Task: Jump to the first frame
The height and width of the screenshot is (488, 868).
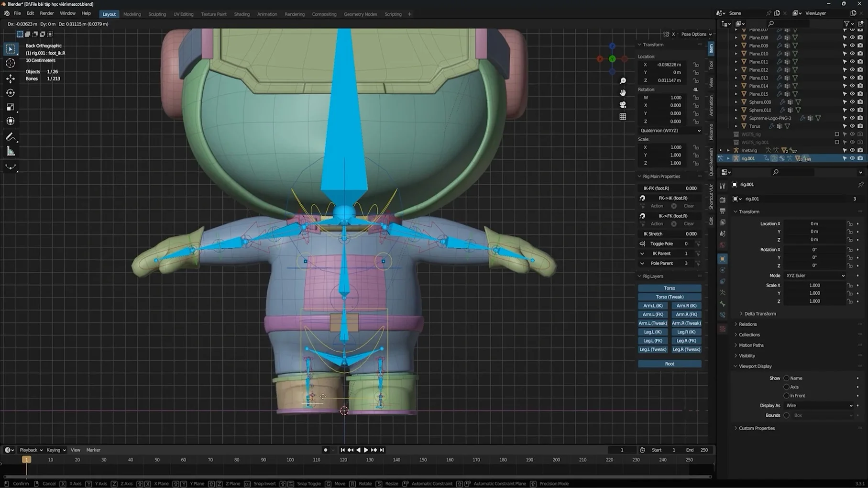Action: click(x=342, y=450)
